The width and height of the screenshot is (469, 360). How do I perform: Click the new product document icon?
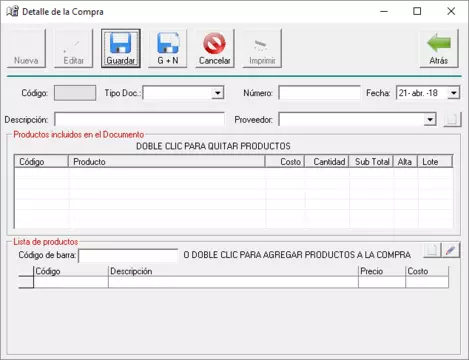(432, 250)
